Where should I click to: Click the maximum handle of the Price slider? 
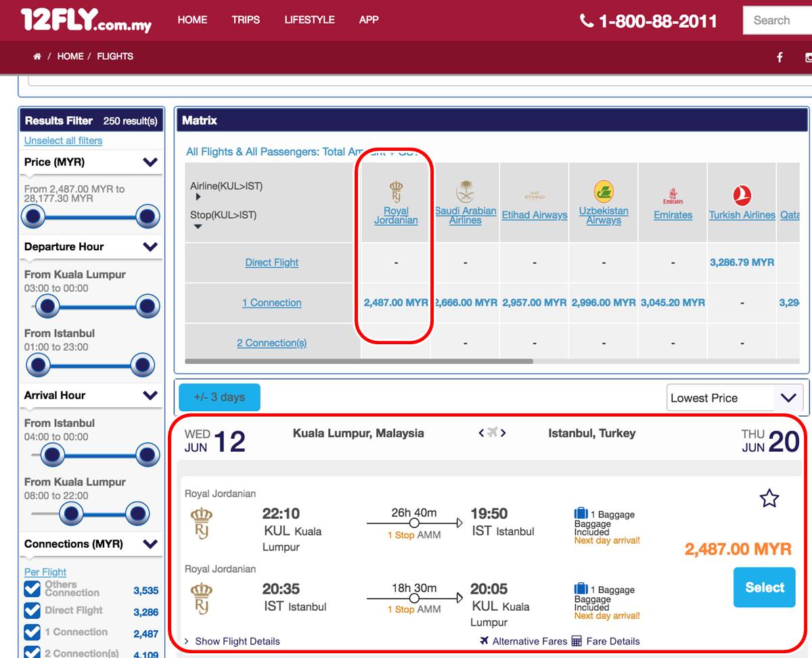pyautogui.click(x=147, y=217)
